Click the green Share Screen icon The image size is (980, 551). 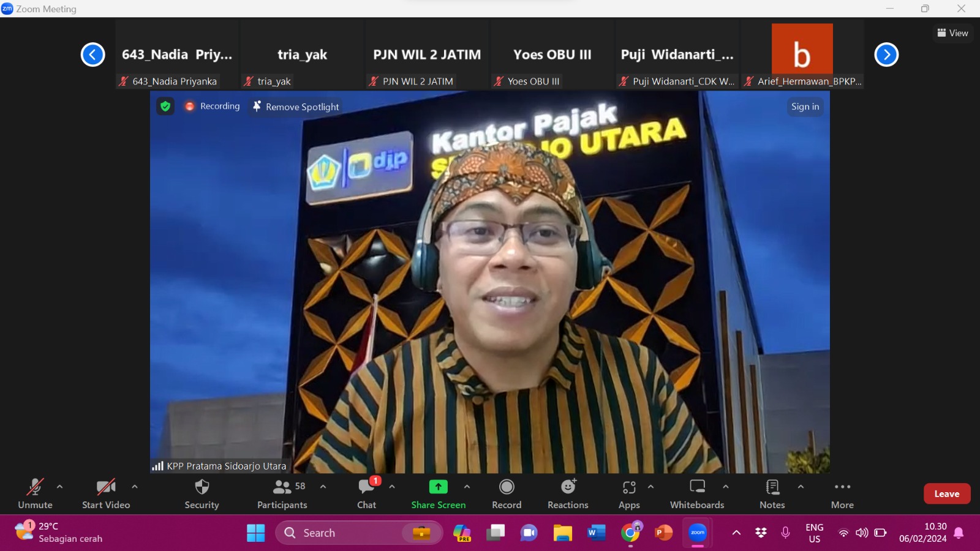pos(438,487)
